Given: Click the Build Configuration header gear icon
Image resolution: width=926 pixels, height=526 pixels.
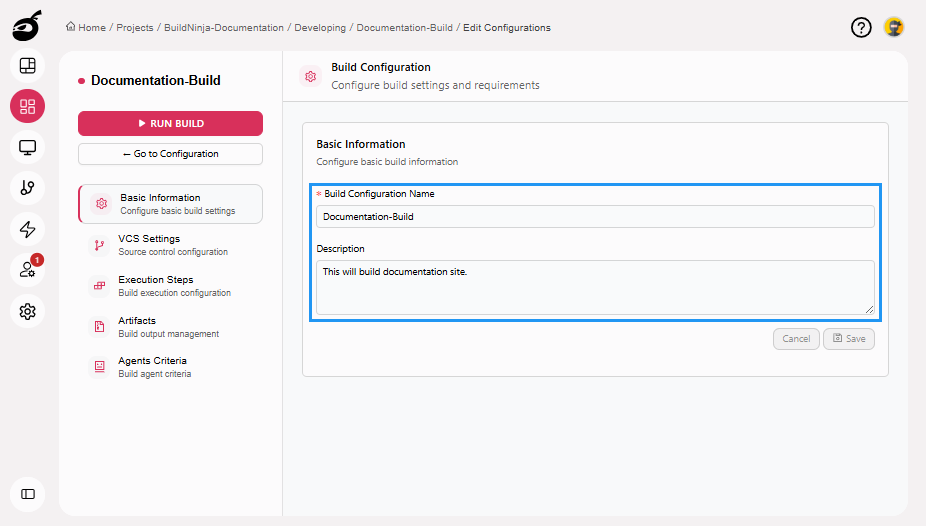Looking at the screenshot, I should (311, 76).
